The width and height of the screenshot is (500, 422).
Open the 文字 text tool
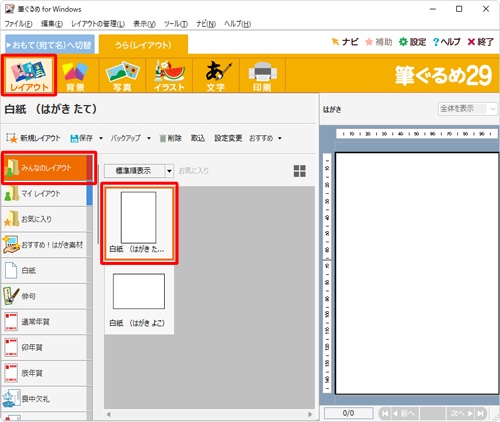pyautogui.click(x=216, y=76)
